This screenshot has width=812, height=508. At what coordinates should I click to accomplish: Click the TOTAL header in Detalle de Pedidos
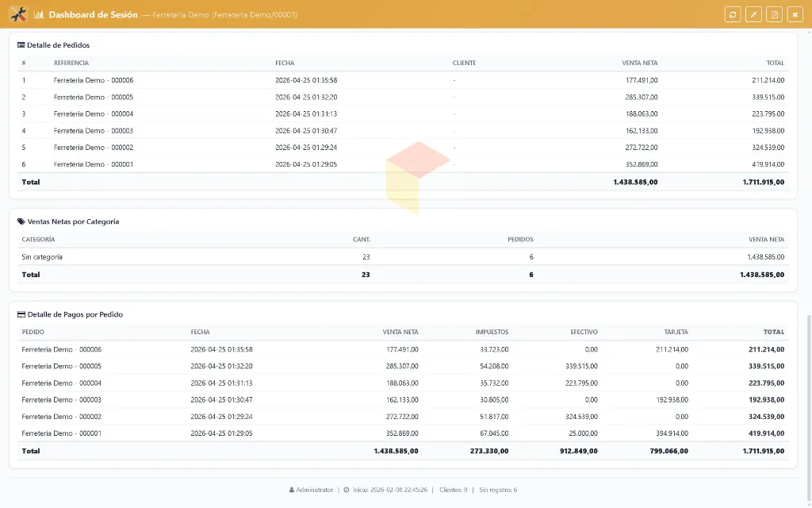(x=776, y=63)
